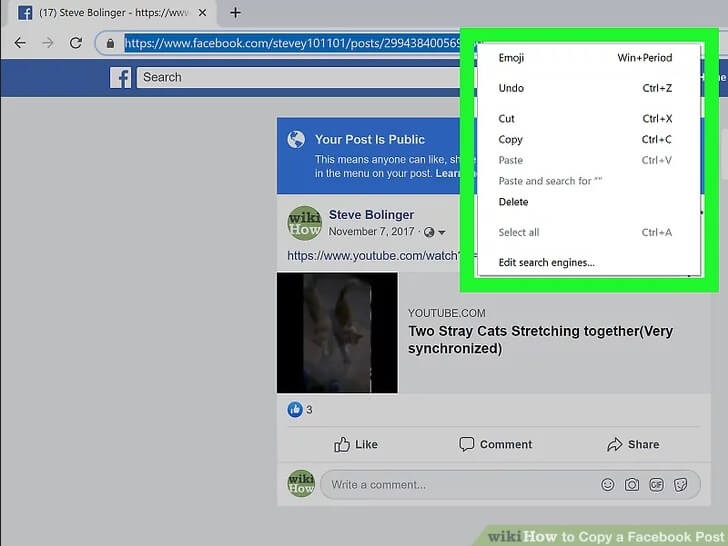Open post audience globe dropdown

tap(435, 232)
